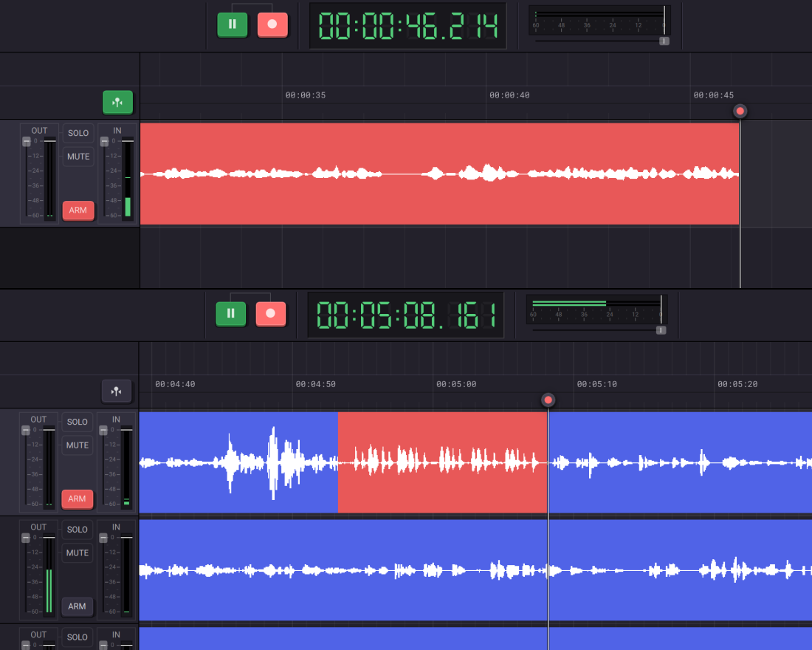
Task: Click the 00:00:40 mark on the timeline ruler
Action: pyautogui.click(x=509, y=95)
